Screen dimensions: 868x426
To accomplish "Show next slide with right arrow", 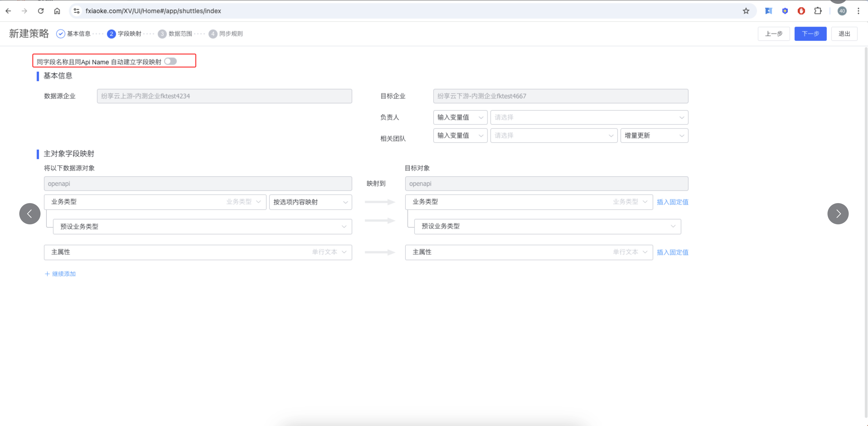I will (x=838, y=214).
